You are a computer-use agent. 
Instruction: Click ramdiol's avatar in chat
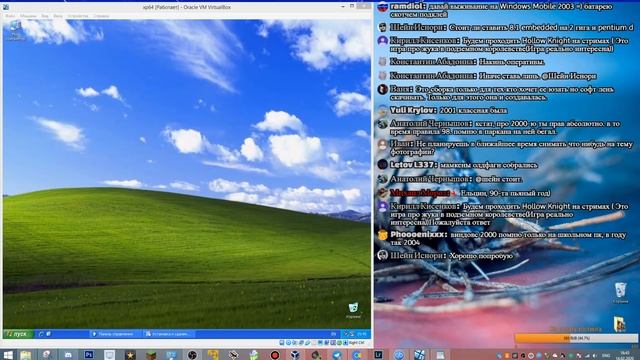tap(382, 7)
